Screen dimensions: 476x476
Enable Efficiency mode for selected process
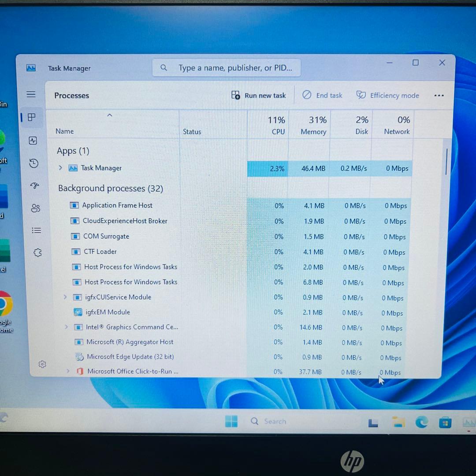tap(387, 95)
